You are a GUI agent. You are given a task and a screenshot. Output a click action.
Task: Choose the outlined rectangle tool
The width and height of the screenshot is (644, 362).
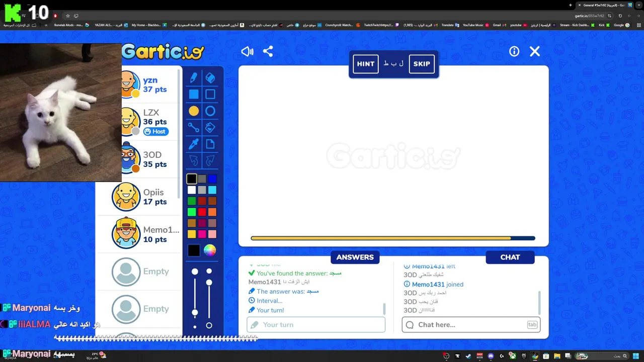(x=210, y=94)
